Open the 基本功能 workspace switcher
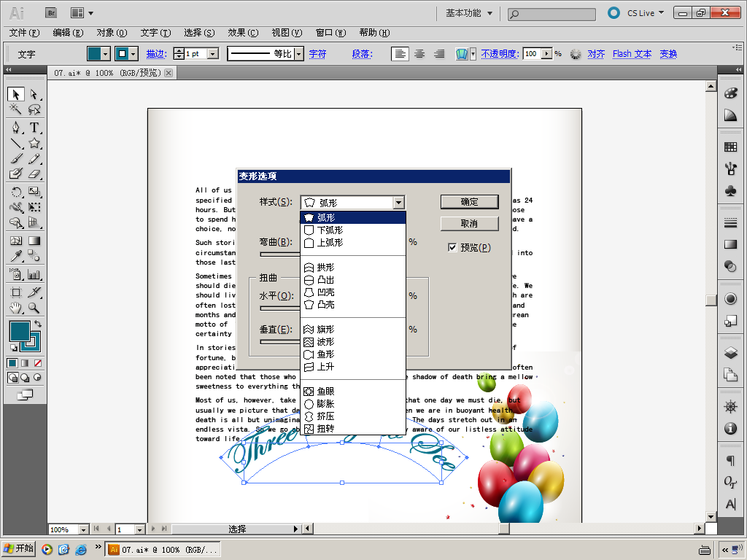 pos(469,13)
